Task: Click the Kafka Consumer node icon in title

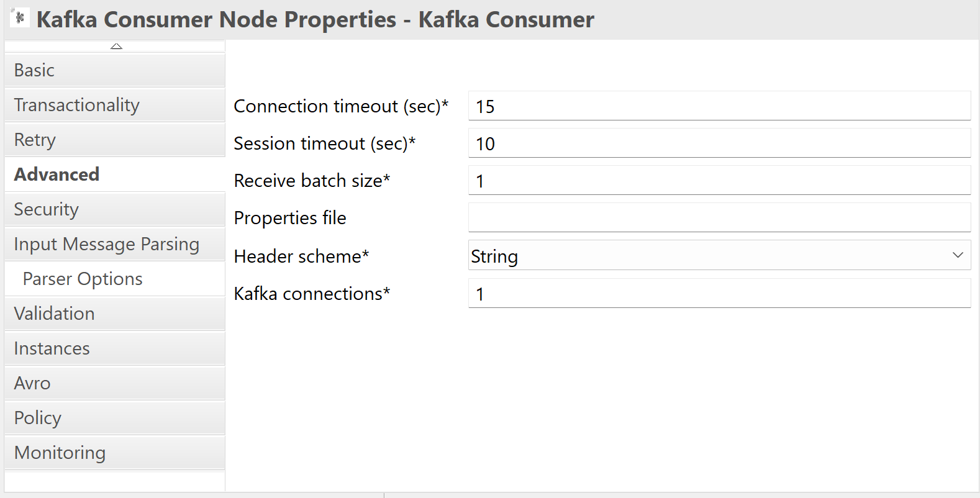Action: coord(19,17)
